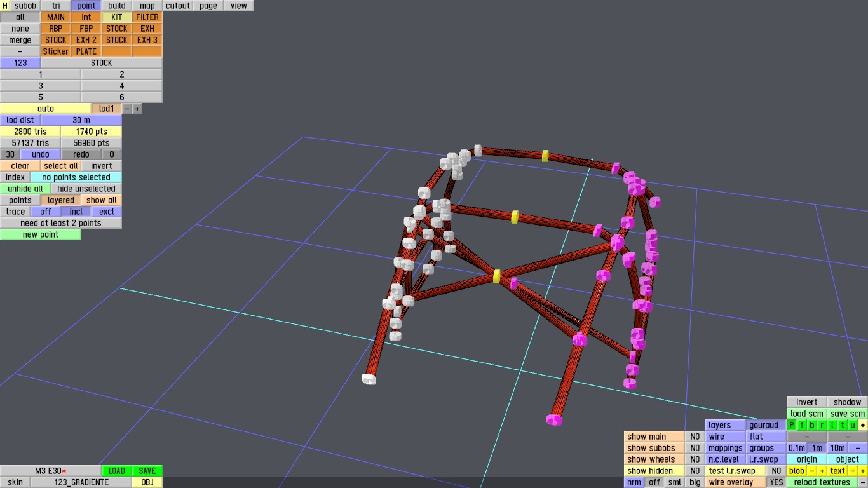Increase blob size with plus

(822, 471)
